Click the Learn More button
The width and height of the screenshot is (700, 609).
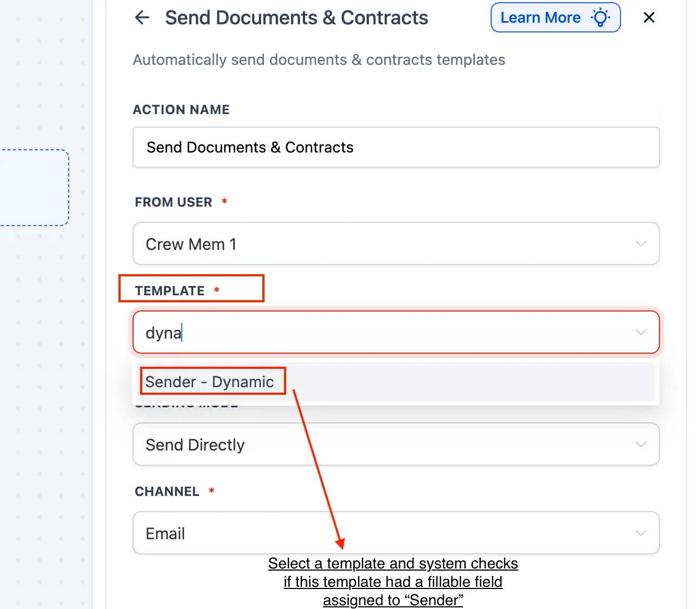coord(555,17)
